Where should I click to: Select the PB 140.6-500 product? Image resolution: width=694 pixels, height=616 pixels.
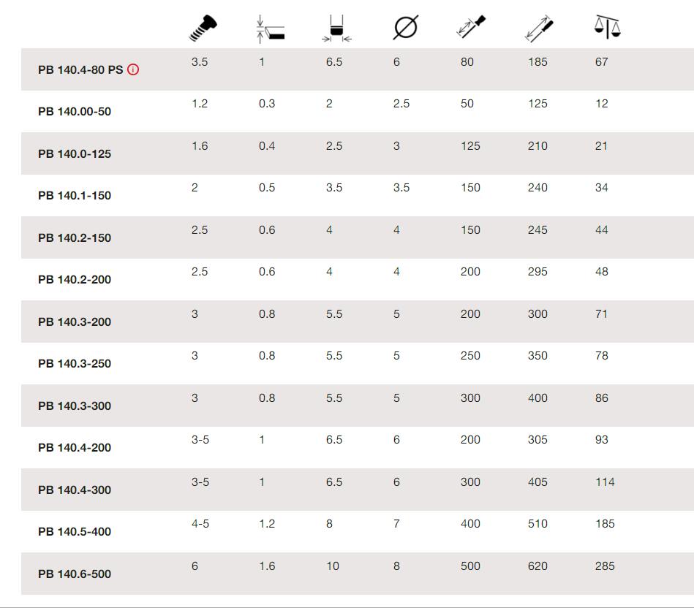pos(75,574)
